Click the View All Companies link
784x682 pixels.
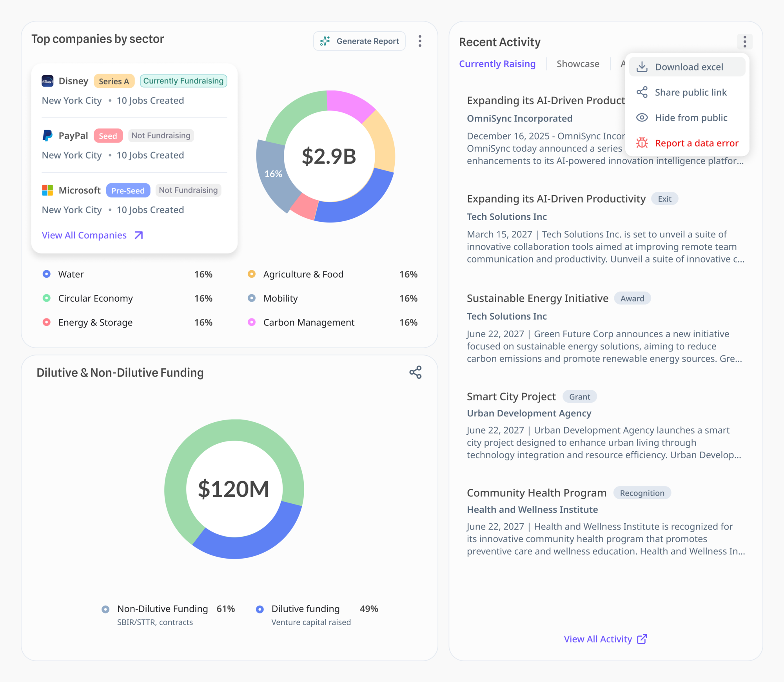(x=84, y=235)
